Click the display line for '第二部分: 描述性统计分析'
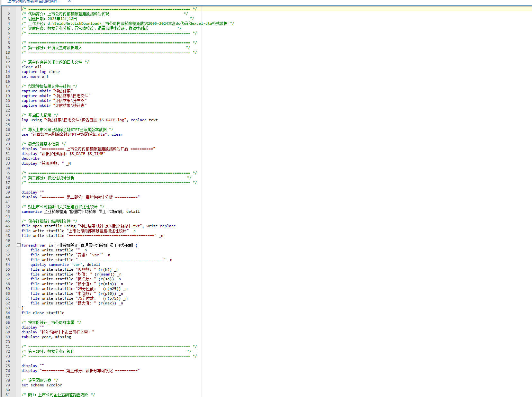The image size is (532, 397). (x=81, y=197)
